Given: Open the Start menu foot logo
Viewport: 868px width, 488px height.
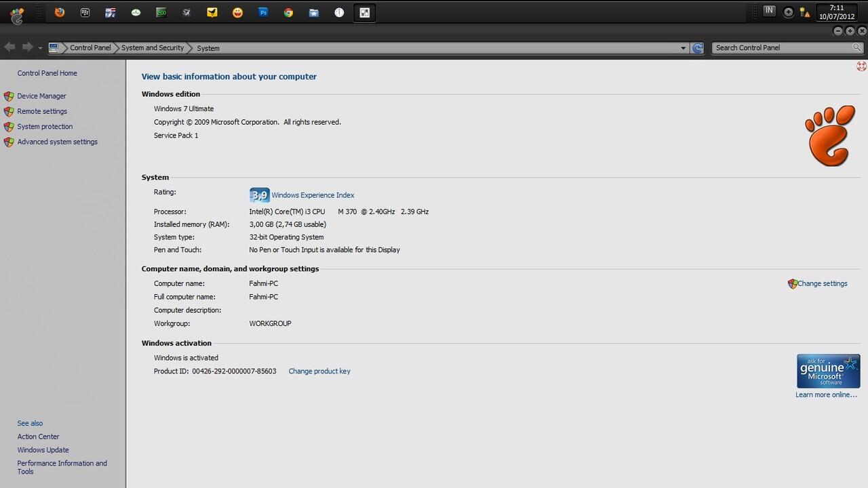Looking at the screenshot, I should point(16,15).
